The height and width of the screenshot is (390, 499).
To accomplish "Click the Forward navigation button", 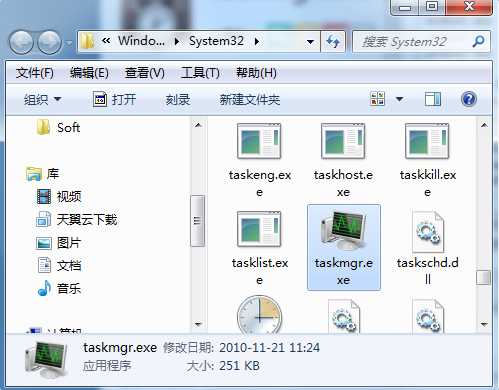I will (49, 42).
